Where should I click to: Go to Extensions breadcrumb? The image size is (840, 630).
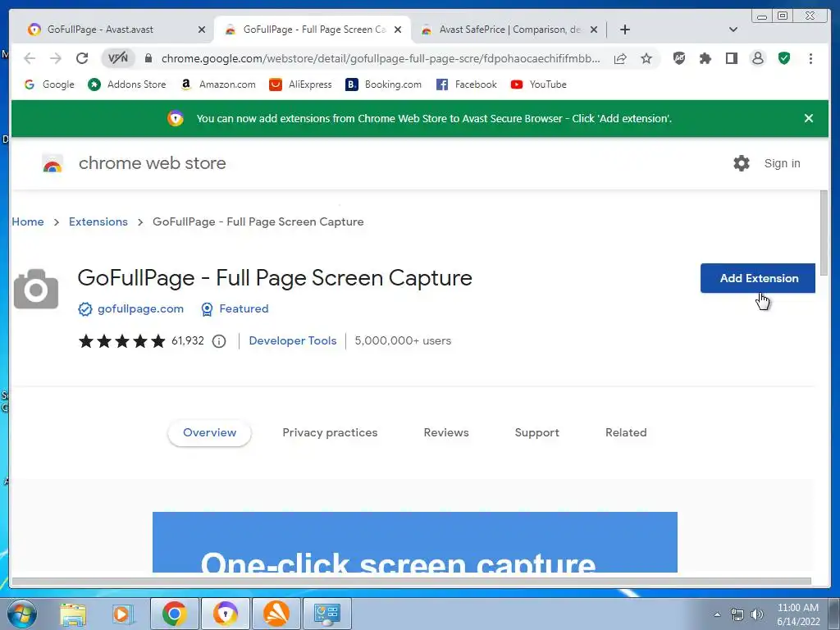[x=98, y=221]
